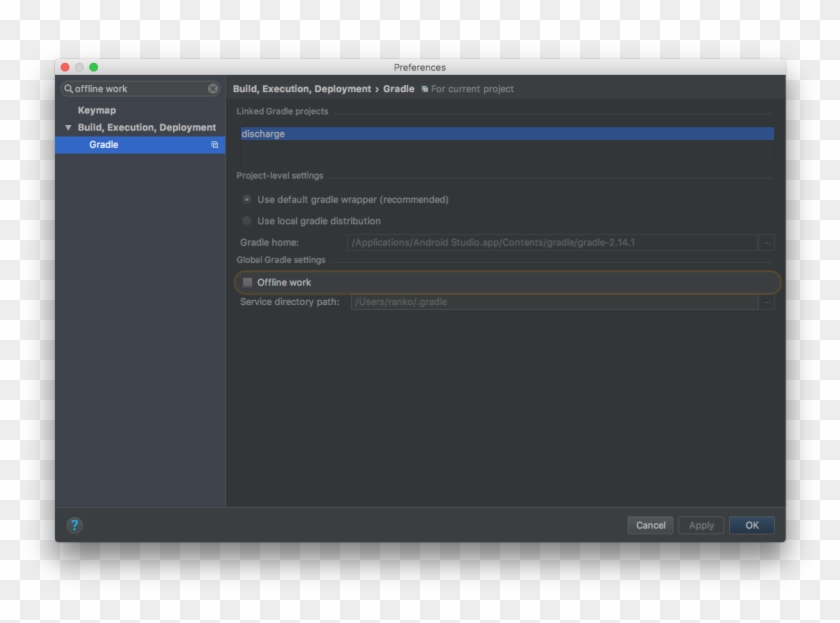The image size is (840, 623).
Task: Browse for a Gradle home directory
Action: tap(765, 242)
